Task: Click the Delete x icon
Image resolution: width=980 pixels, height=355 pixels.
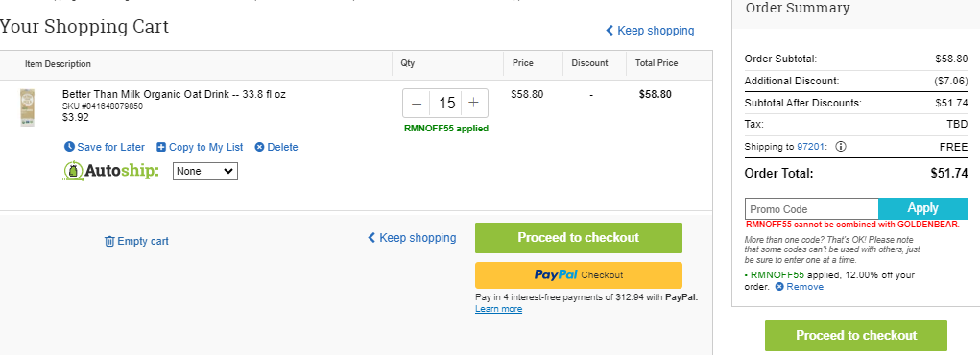Action: pyautogui.click(x=259, y=147)
